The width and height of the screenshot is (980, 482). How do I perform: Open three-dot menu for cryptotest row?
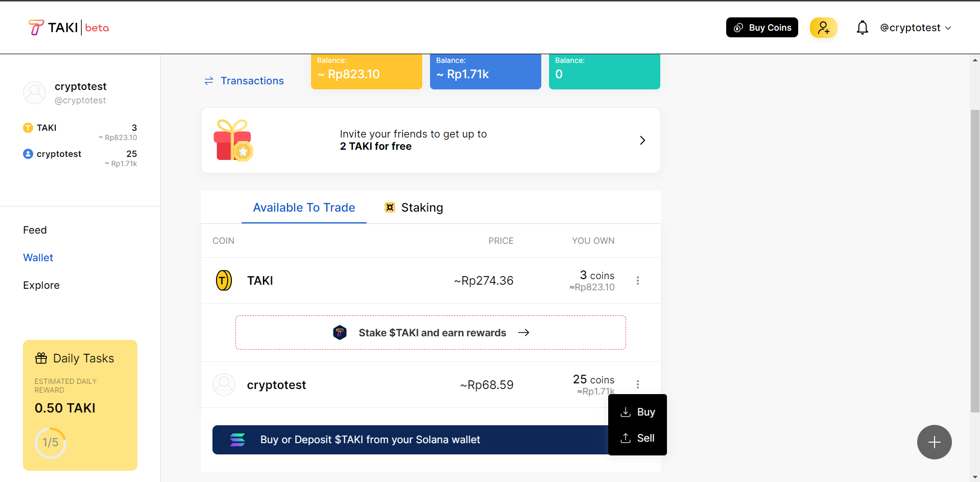637,384
